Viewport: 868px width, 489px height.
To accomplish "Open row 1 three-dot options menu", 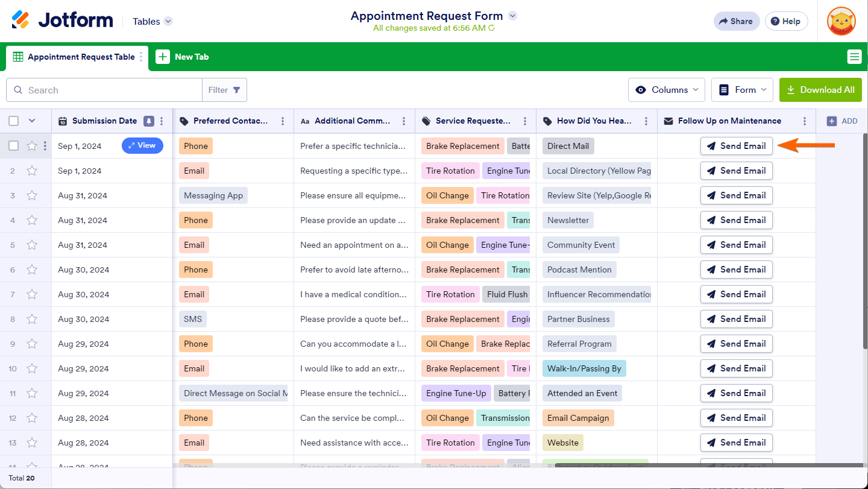I will click(x=45, y=146).
